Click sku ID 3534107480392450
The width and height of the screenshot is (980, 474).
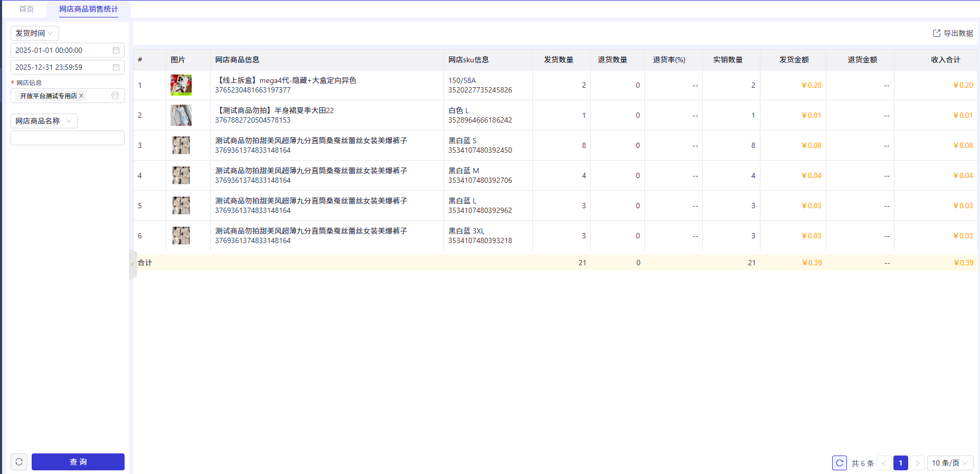pos(480,150)
